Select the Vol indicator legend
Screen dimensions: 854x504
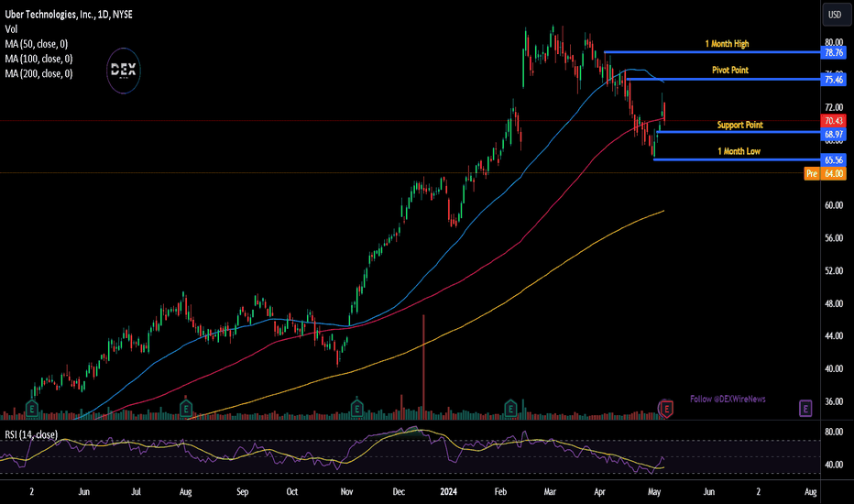click(11, 29)
